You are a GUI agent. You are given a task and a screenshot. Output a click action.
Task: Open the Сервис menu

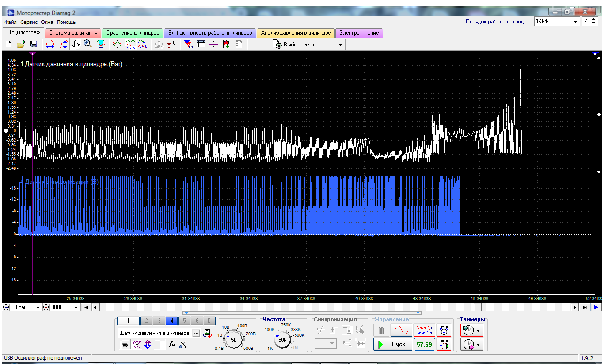click(29, 22)
